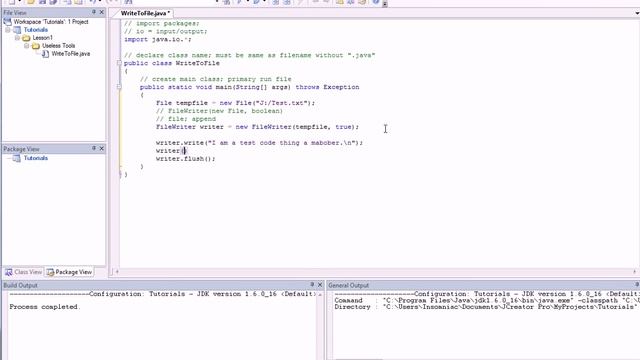Collapse the WriteToFile class code fold
Screen dimensions: 640x360
pyautogui.click(x=119, y=63)
